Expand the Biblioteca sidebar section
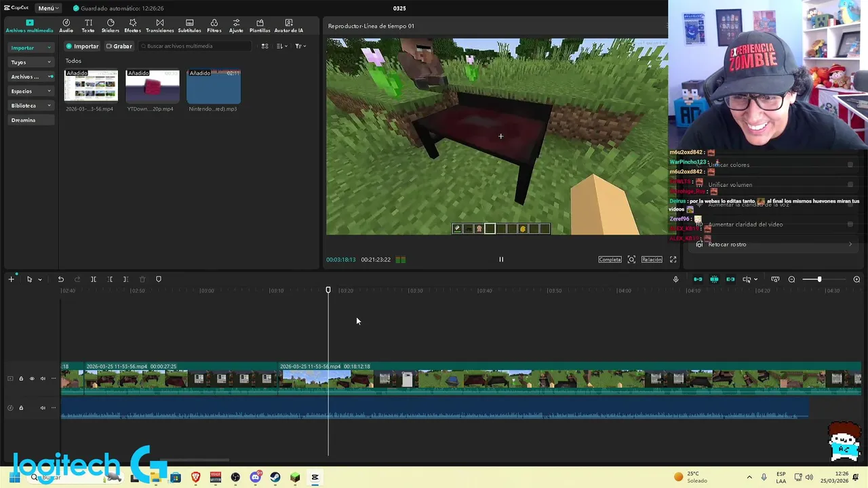 (31, 106)
